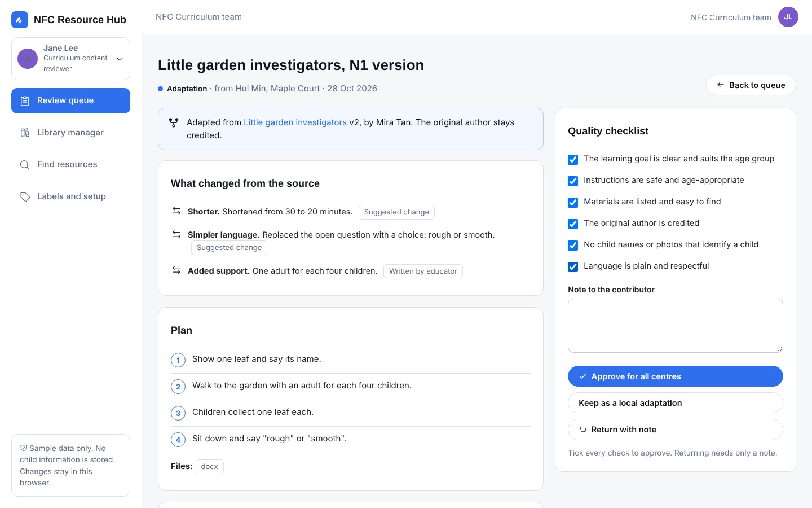Screen dimensions: 812x508
Task: Approve the adaptation for all centres
Action: coord(676,376)
